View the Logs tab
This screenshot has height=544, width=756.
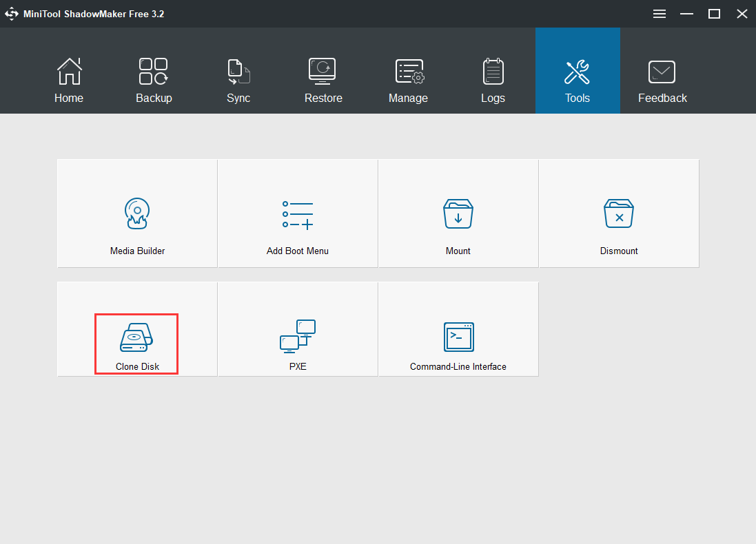493,71
